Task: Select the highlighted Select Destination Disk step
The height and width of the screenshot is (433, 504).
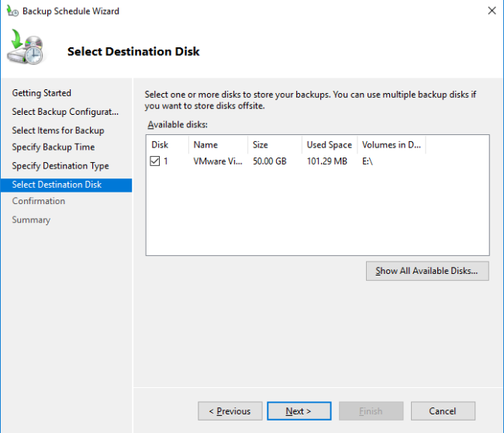Action: point(66,185)
